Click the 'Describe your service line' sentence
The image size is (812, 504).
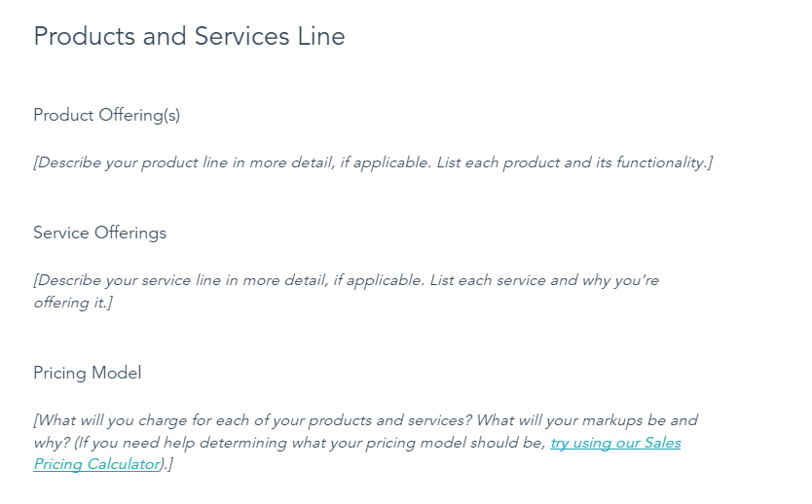[185, 280]
